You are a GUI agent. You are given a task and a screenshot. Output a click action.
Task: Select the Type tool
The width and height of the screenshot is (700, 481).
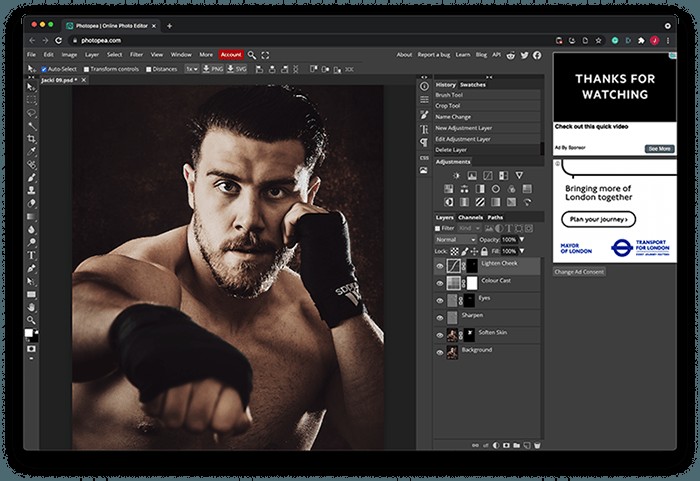(31, 255)
